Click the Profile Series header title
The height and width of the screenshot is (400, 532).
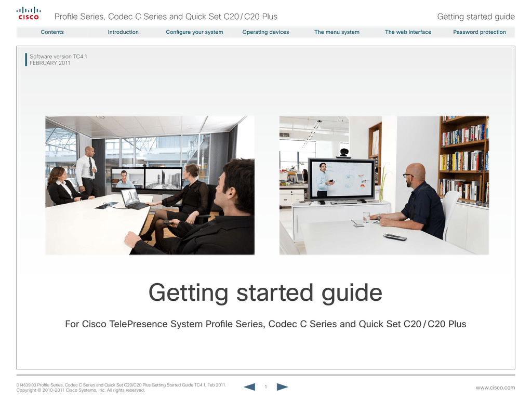pyautogui.click(x=169, y=17)
